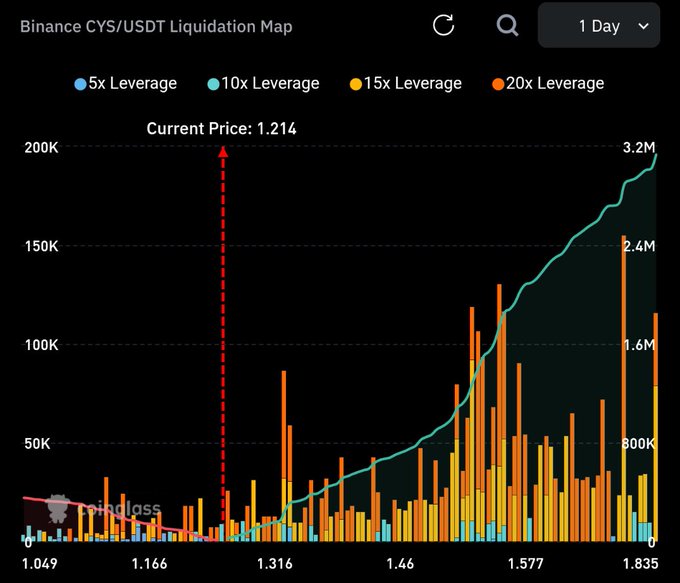
Task: Click the 800K right axis label
Action: click(x=638, y=444)
